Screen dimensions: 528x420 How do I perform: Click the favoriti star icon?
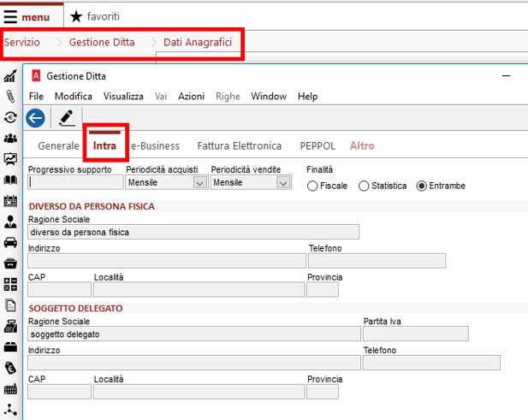(x=76, y=16)
